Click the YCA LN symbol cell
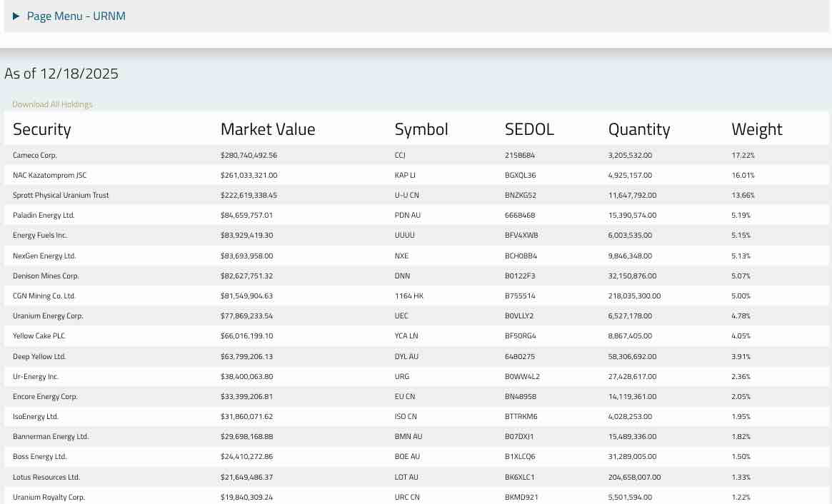The image size is (832, 504). click(x=406, y=336)
